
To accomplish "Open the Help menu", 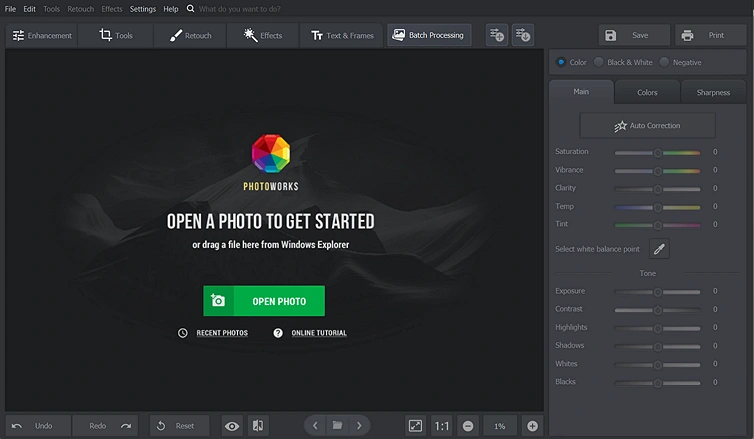I will click(171, 9).
